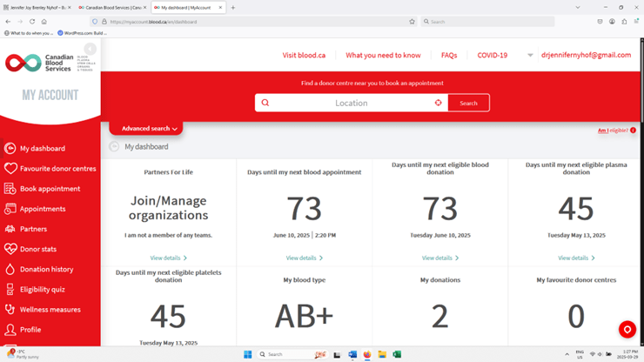Open Donation history blood drop icon
Image resolution: width=644 pixels, height=362 pixels.
pos(10,270)
